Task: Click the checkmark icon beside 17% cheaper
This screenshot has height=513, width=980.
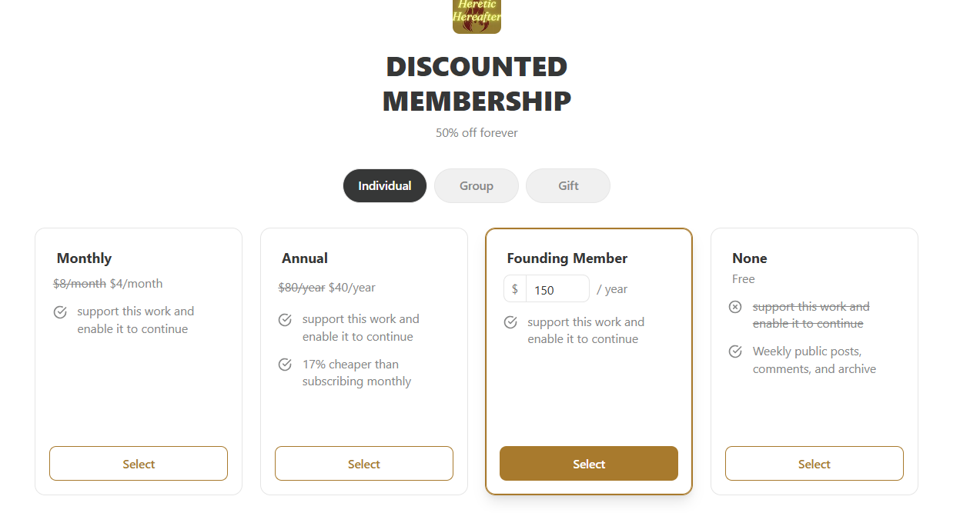Action: click(285, 365)
